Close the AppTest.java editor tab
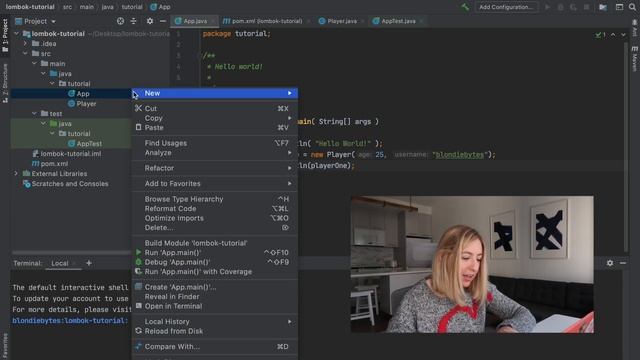Image resolution: width=640 pixels, height=360 pixels. tap(421, 21)
